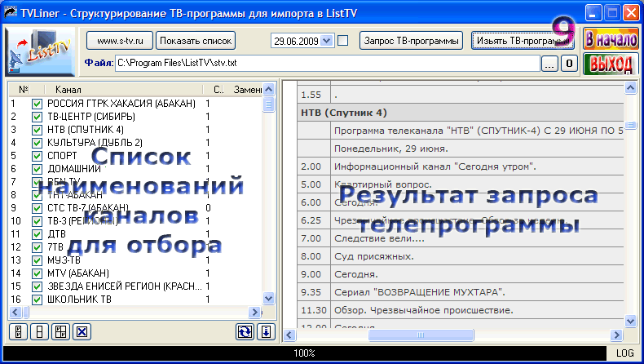Click 'Программа телеканала "НТВ"' row
This screenshot has height=364, width=644.
[x=460, y=131]
